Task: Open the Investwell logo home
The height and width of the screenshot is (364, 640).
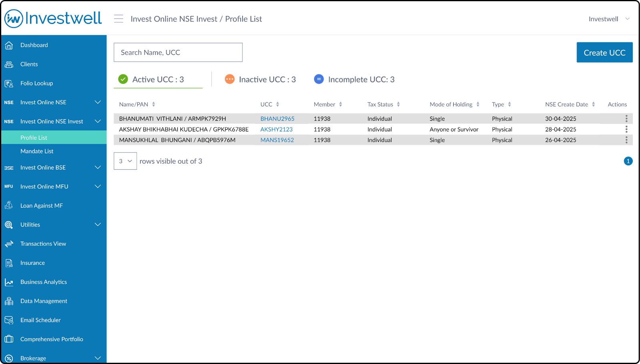Action: coord(53,18)
